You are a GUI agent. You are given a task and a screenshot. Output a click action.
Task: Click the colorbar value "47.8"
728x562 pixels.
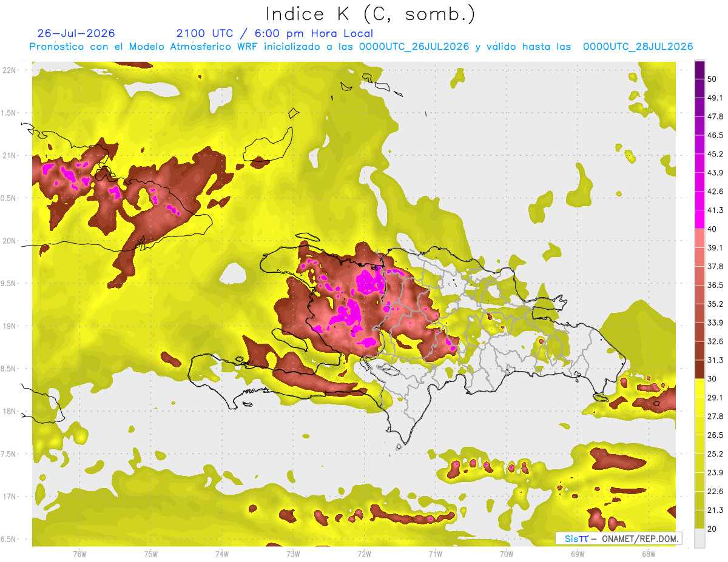715,116
